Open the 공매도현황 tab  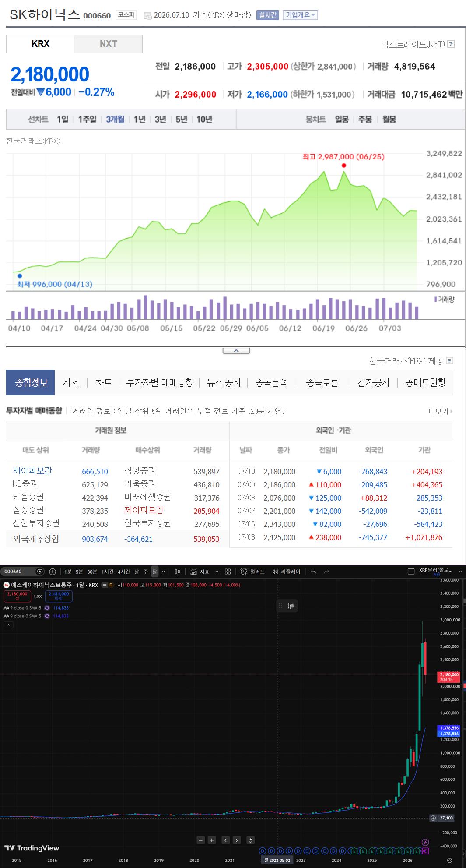426,382
